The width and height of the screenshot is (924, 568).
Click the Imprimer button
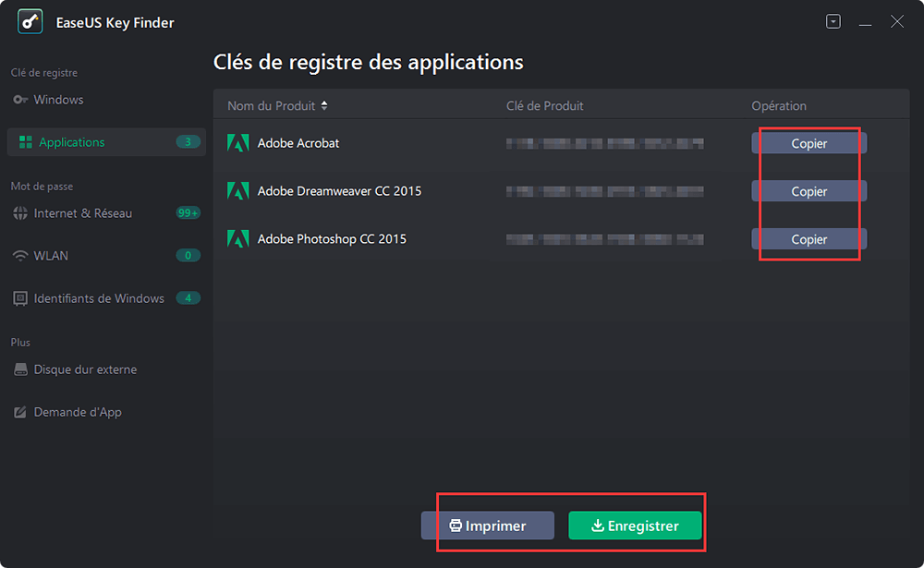[487, 526]
